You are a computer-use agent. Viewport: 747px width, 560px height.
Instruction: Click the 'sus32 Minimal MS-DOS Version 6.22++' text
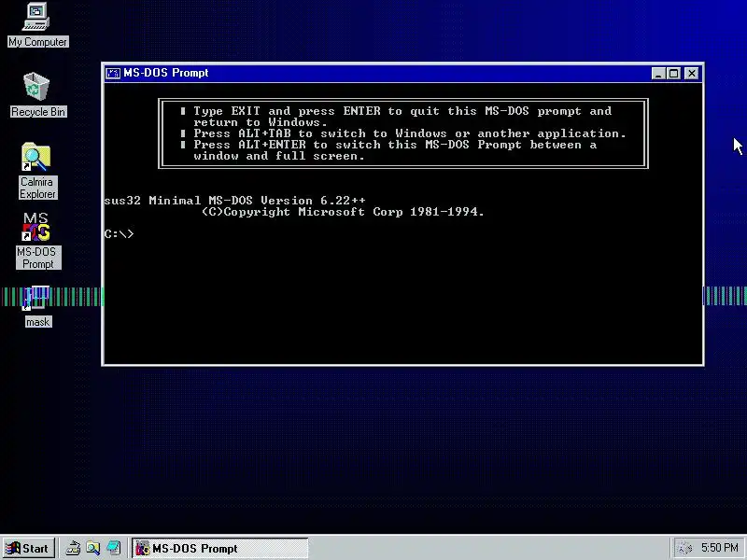point(235,201)
